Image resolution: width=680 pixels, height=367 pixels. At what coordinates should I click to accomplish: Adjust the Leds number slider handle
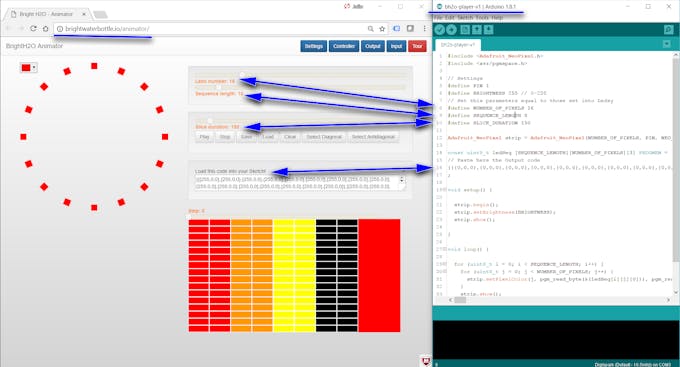point(242,75)
